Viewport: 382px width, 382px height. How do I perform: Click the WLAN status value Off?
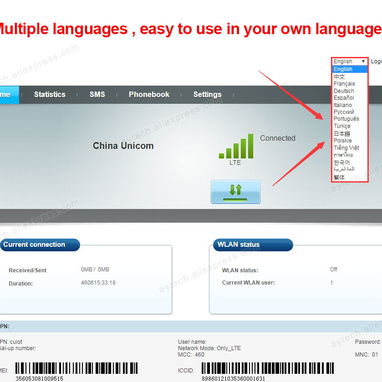tap(333, 269)
